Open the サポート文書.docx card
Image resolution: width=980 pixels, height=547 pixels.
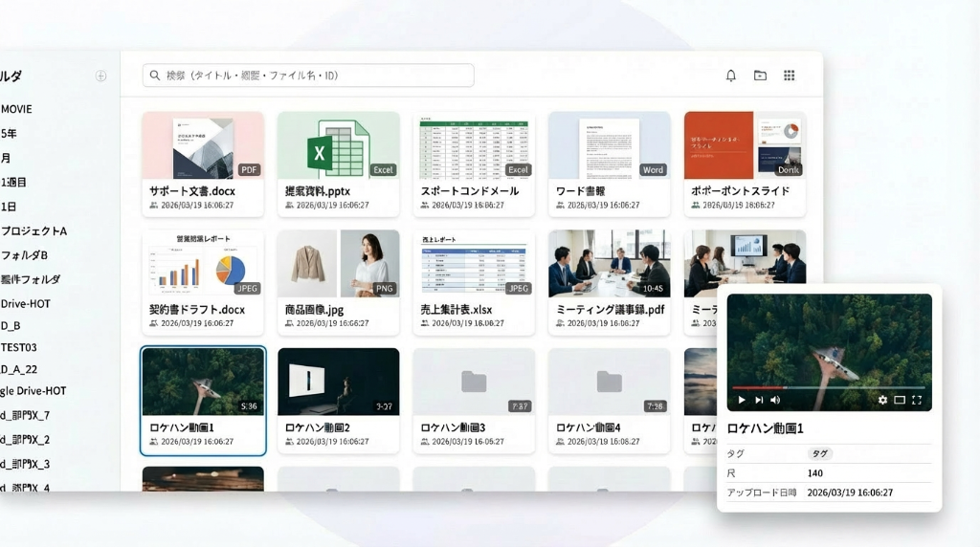pyautogui.click(x=203, y=164)
